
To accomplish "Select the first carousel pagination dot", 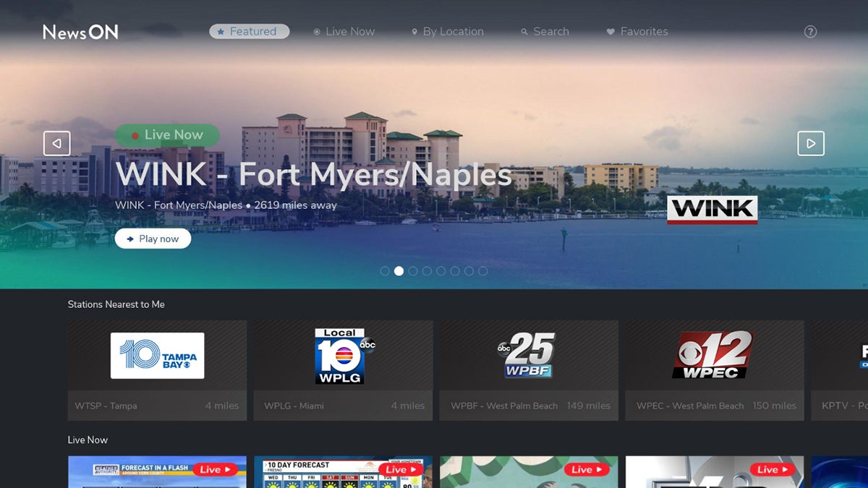I will pos(385,271).
